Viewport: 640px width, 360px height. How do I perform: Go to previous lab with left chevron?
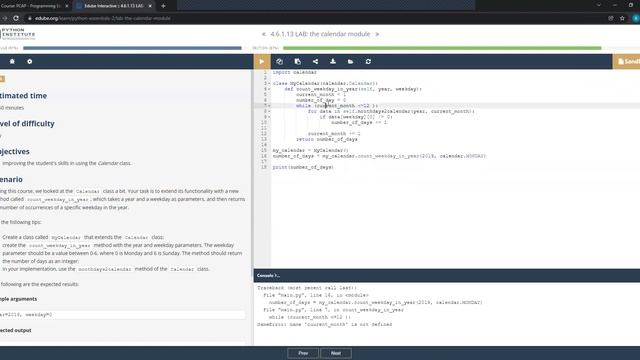(x=264, y=34)
